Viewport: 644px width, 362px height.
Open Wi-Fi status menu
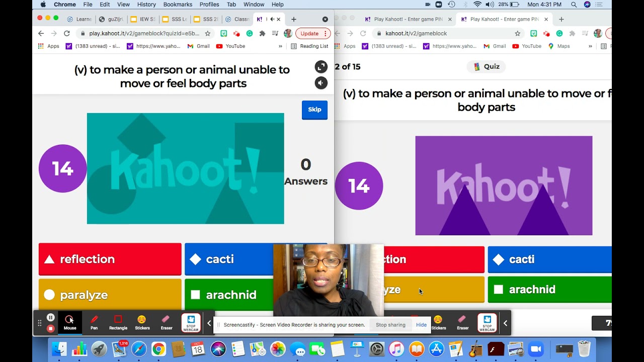[476, 5]
